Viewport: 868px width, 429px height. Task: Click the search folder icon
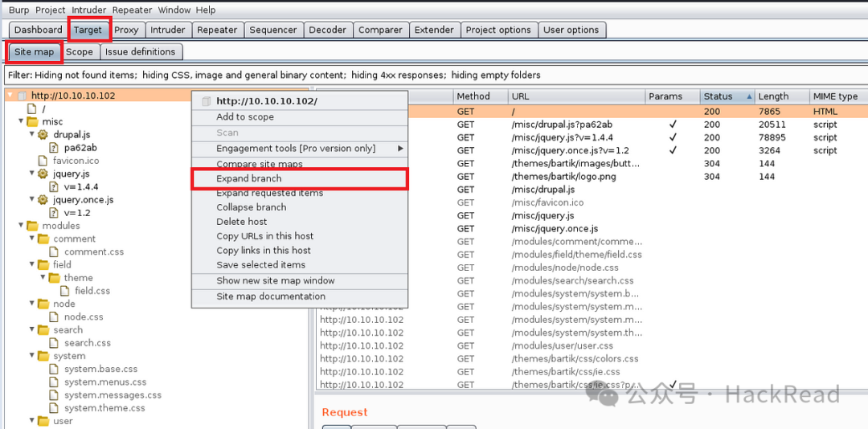point(43,330)
